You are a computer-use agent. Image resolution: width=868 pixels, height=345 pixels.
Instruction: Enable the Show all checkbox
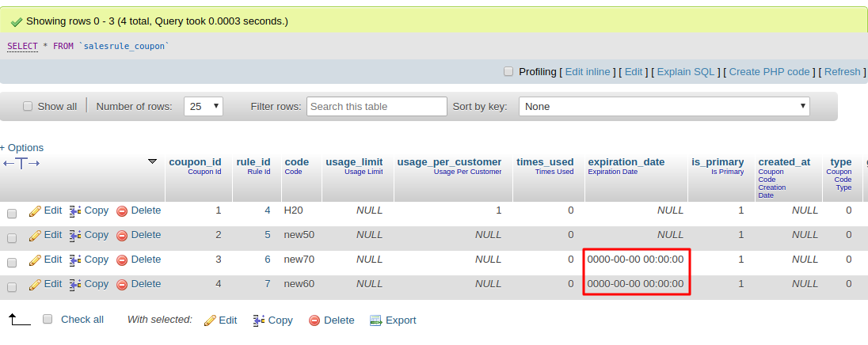coord(28,106)
